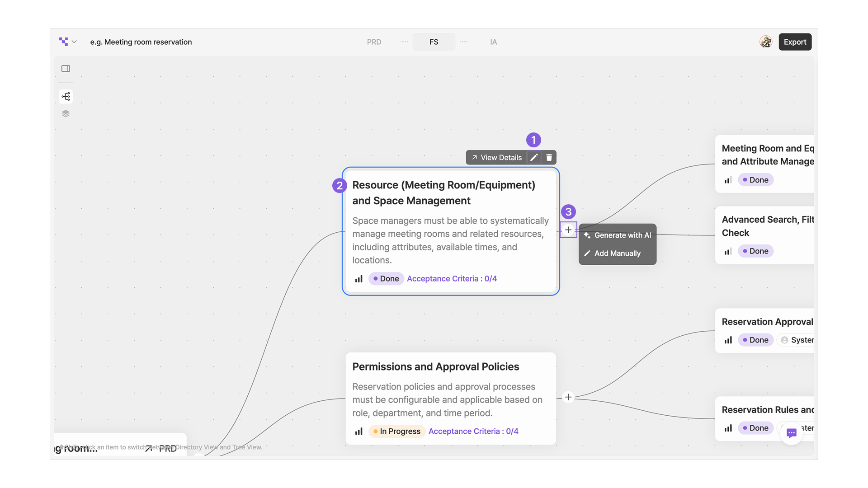Click the pencil edit icon in node toolbar
The height and width of the screenshot is (488, 868).
pos(534,157)
